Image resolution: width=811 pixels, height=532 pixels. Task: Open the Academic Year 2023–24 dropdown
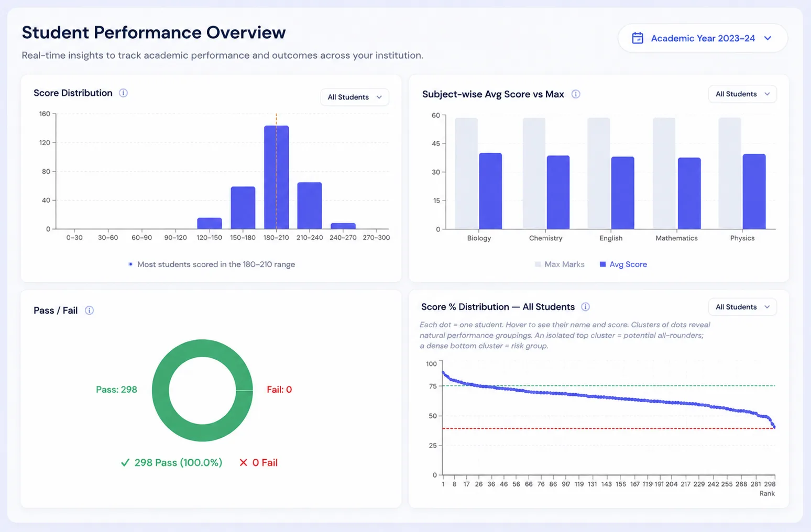(703, 38)
